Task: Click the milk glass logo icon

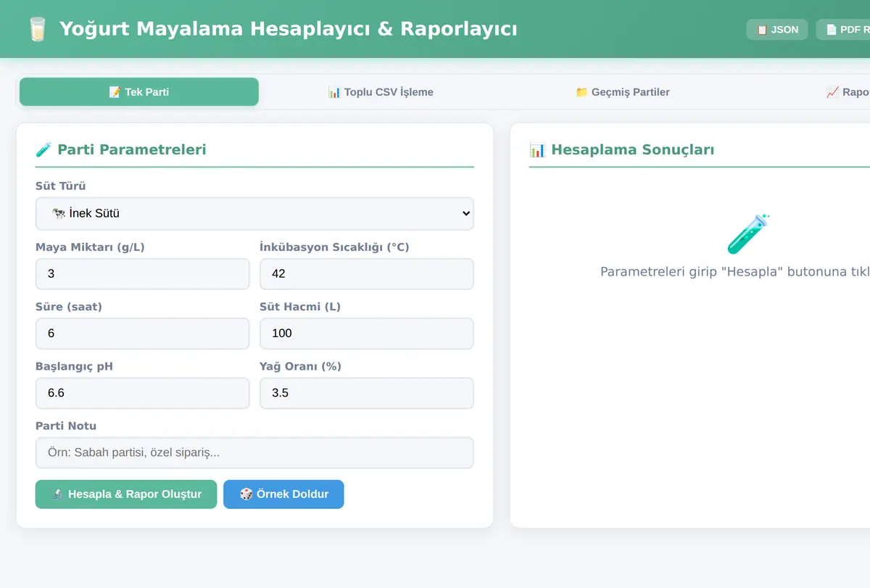Action: tap(37, 30)
